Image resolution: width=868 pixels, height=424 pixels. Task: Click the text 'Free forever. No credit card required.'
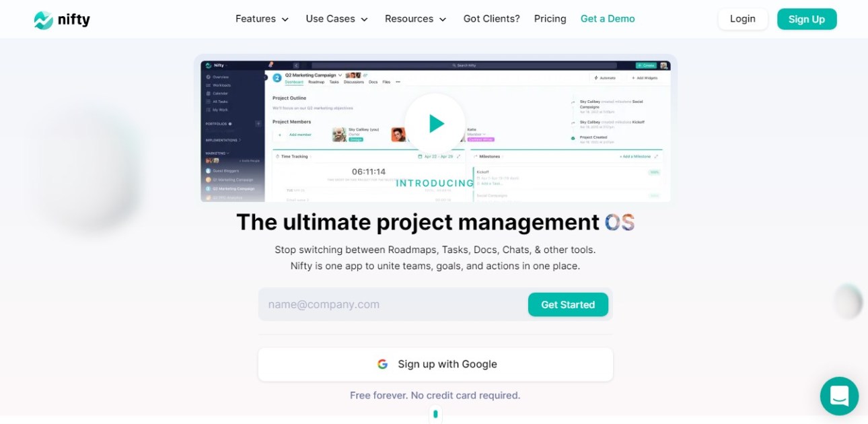(x=435, y=395)
